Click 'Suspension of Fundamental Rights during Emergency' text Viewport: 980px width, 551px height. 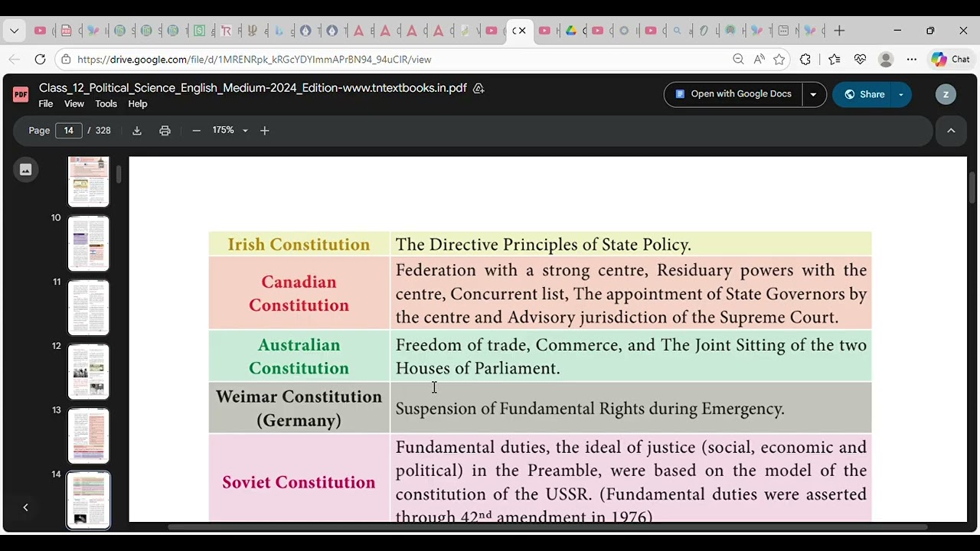[590, 409]
